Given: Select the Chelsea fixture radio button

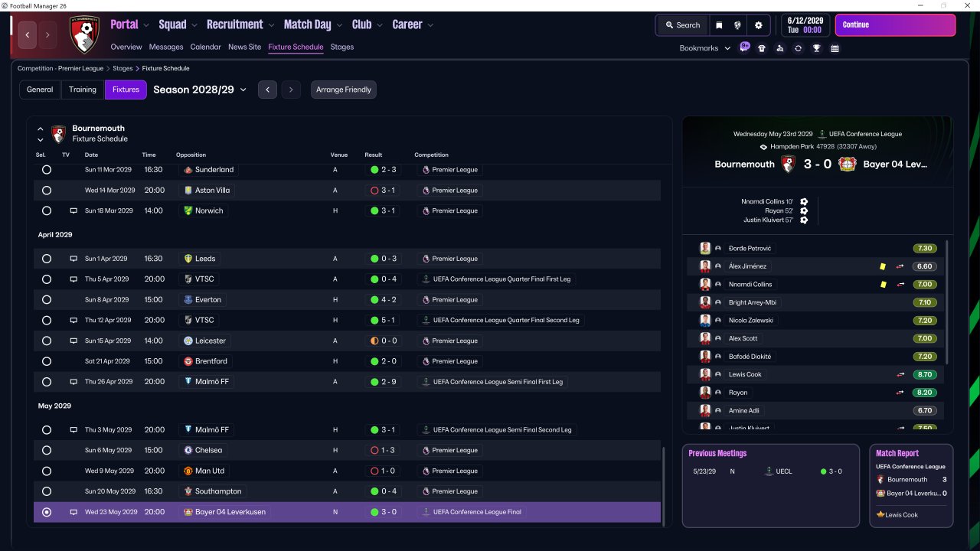Looking at the screenshot, I should (x=47, y=451).
